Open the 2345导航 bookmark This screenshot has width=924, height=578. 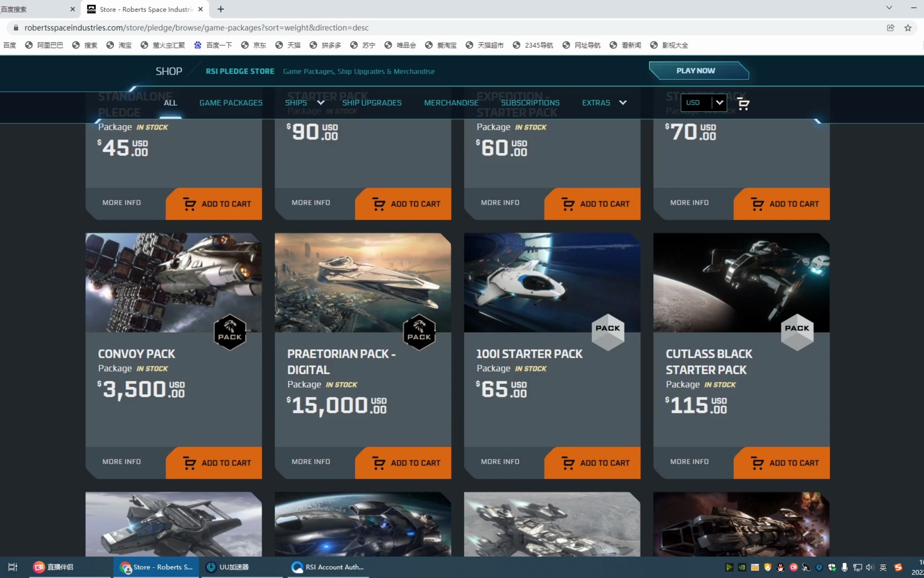[x=533, y=45]
